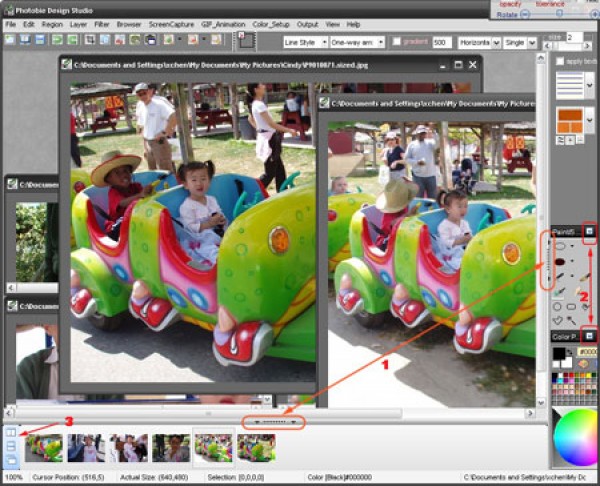
Task: Enable the gradient checkbox
Action: pyautogui.click(x=398, y=42)
